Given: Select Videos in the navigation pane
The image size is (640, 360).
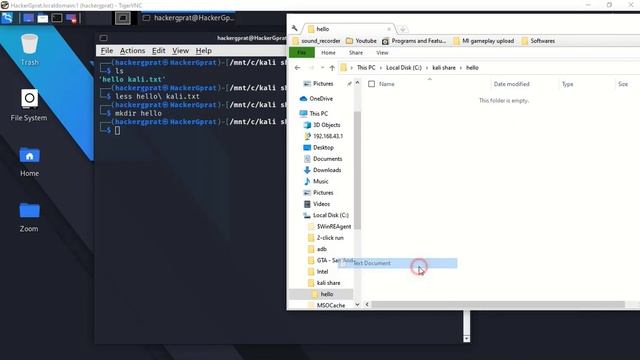Looking at the screenshot, I should (317, 204).
